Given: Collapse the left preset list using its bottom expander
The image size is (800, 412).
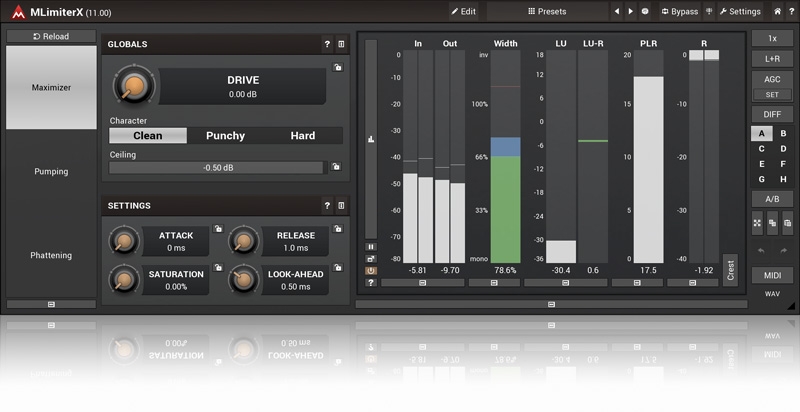Looking at the screenshot, I should pos(51,303).
